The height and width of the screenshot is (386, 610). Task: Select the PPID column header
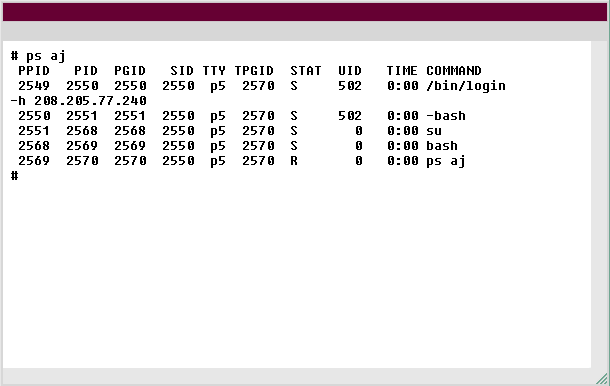tap(34, 71)
